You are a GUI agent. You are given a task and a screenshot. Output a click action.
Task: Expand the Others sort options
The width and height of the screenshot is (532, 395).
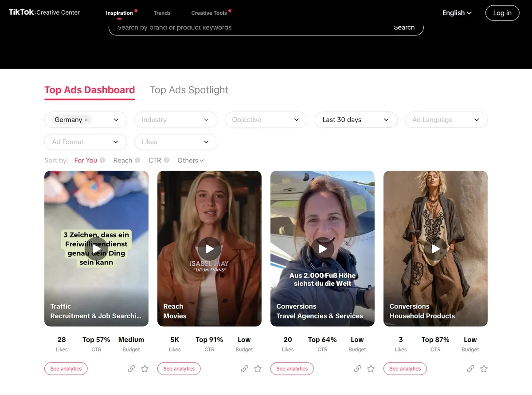pyautogui.click(x=191, y=160)
